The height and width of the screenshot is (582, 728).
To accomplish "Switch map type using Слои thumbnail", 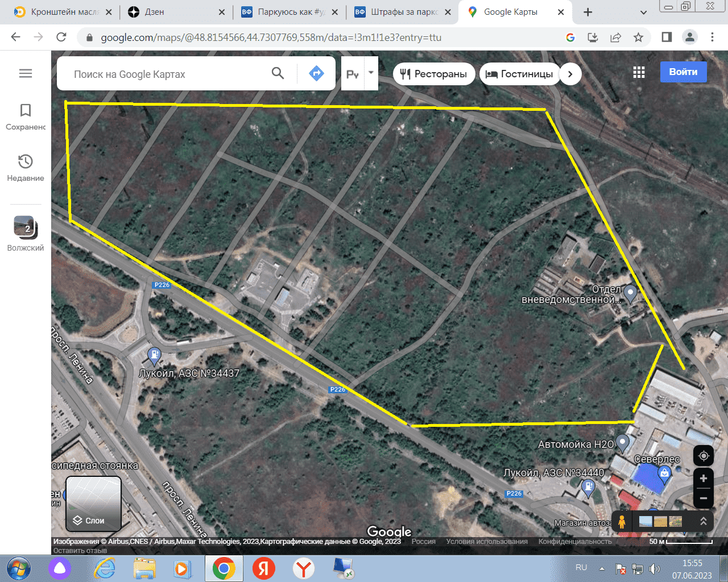I will [x=94, y=504].
